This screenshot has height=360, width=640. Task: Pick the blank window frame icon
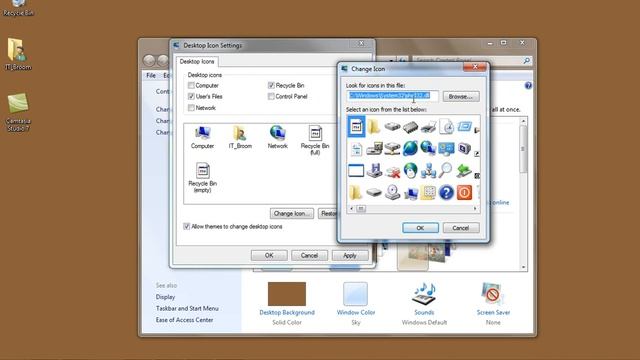(356, 170)
